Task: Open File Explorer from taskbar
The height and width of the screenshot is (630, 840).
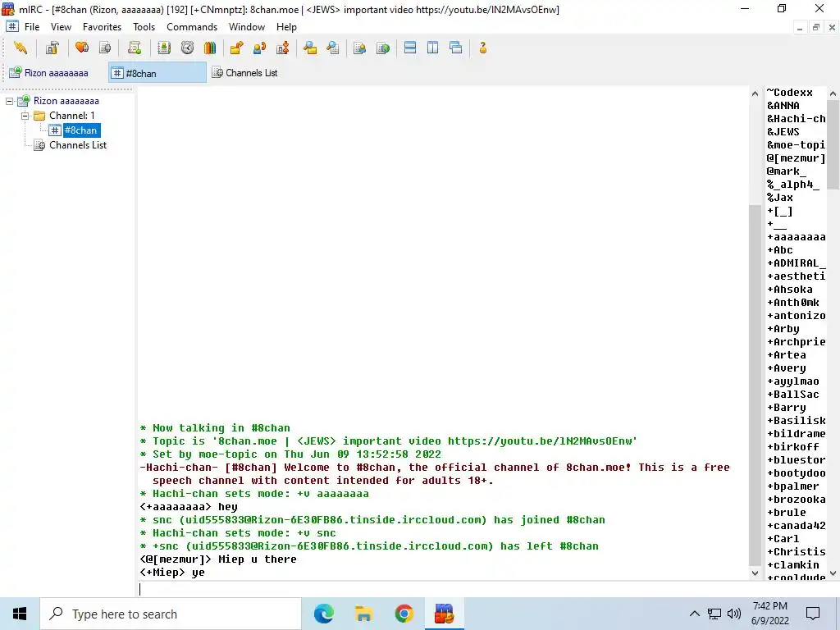Action: (363, 614)
